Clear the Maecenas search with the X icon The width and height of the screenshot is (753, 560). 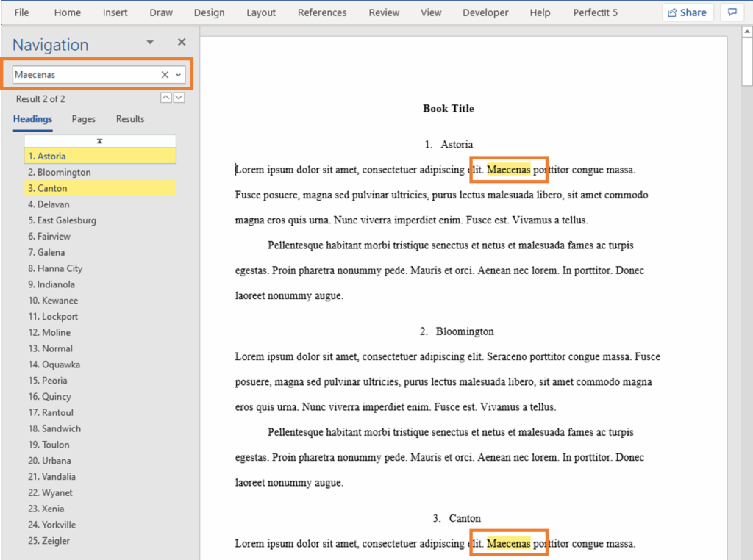click(x=165, y=75)
